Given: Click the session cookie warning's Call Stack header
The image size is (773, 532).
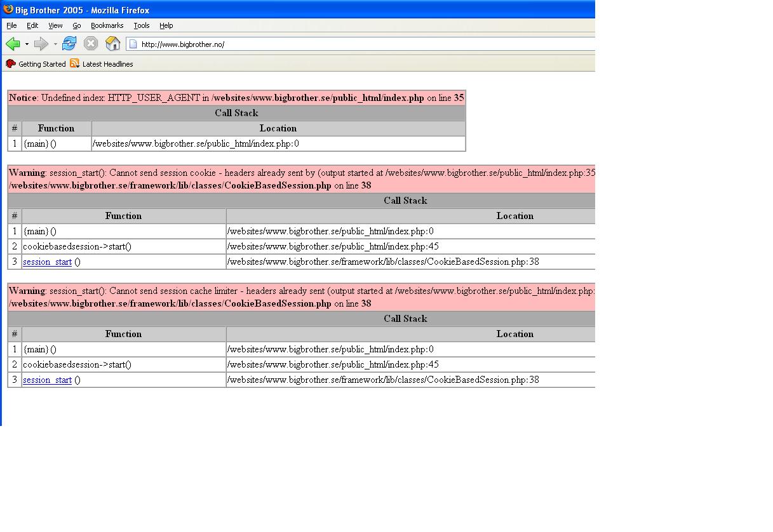Looking at the screenshot, I should (405, 201).
